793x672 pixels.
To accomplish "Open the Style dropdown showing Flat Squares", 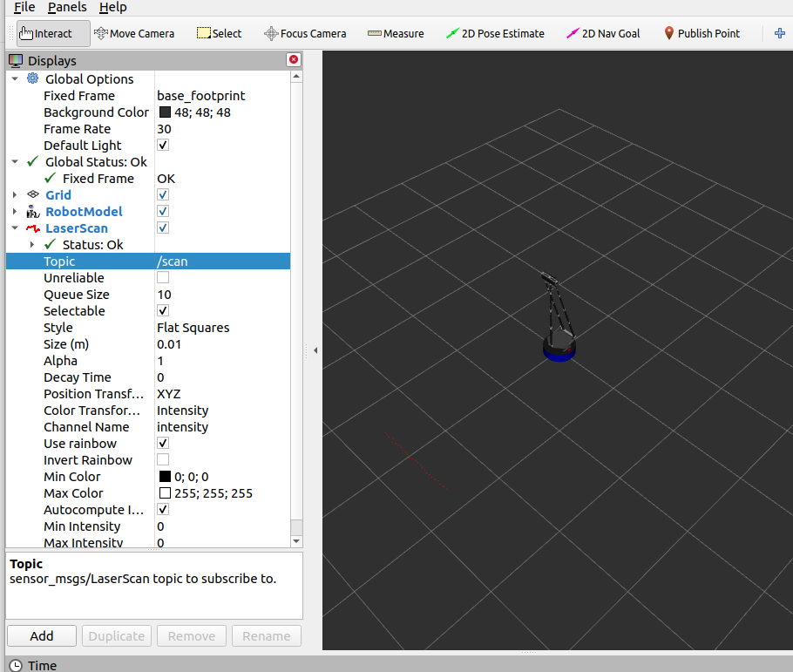I will [222, 328].
